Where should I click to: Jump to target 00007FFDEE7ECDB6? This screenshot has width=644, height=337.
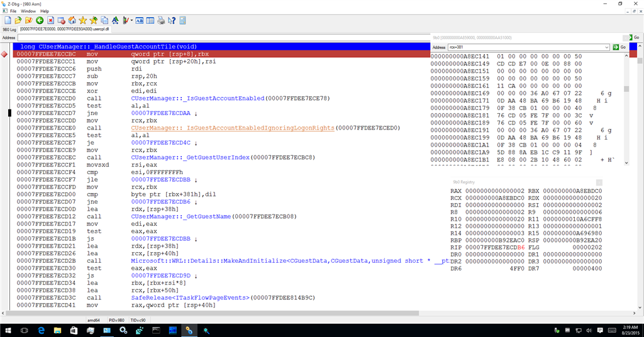tap(160, 202)
